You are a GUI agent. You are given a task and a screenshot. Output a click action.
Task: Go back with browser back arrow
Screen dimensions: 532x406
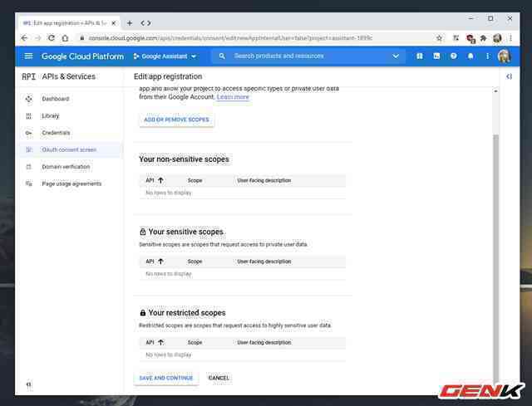click(x=24, y=38)
